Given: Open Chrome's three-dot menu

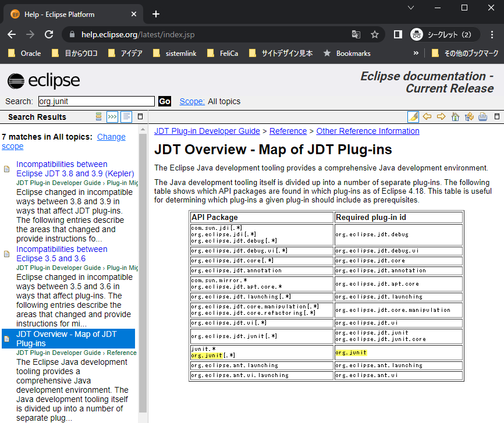Looking at the screenshot, I should point(492,34).
